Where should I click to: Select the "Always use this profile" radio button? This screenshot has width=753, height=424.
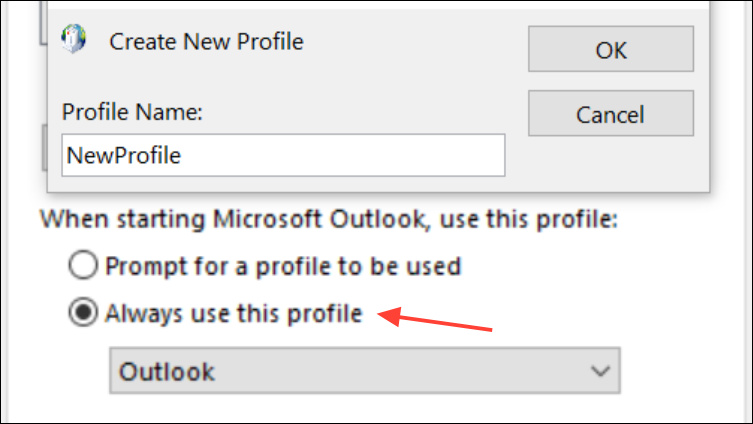(x=84, y=313)
